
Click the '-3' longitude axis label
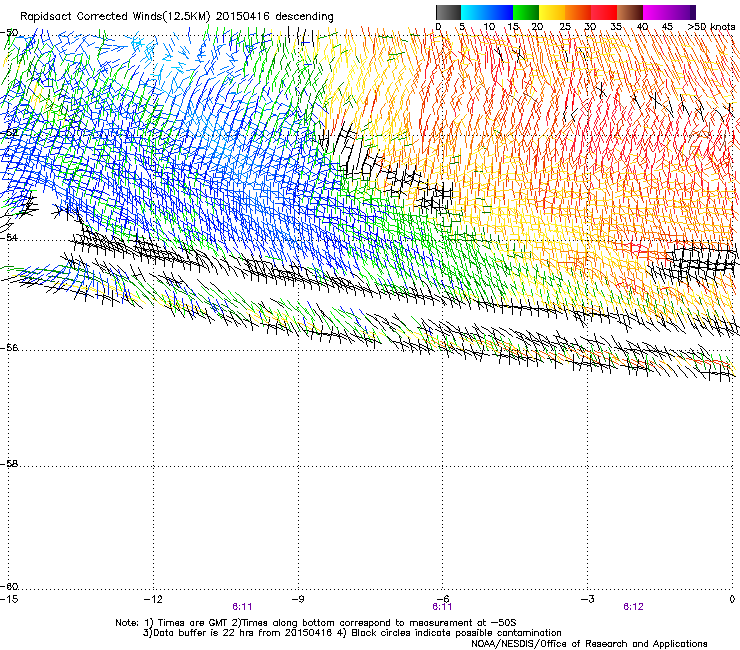point(587,599)
